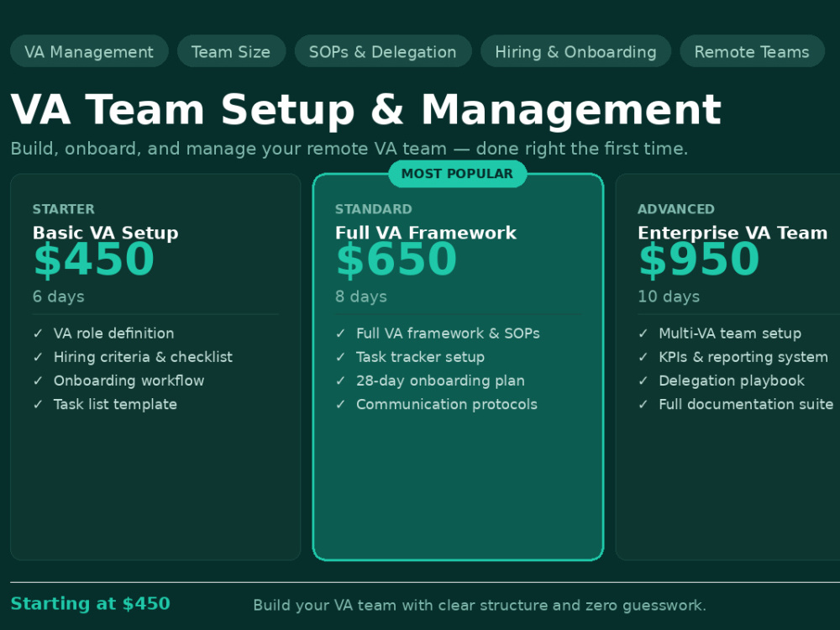Click the Enterprise VA Team title
The image size is (840, 630).
732,233
